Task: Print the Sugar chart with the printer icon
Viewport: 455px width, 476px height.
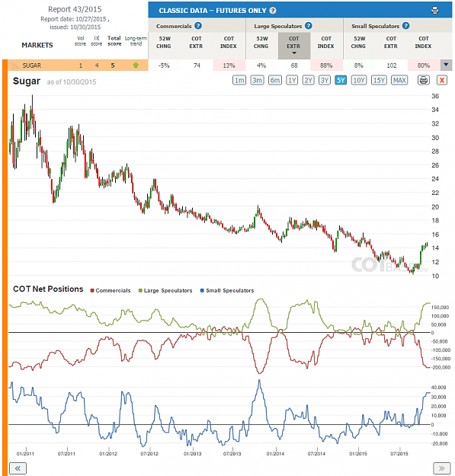Action: pyautogui.click(x=424, y=80)
